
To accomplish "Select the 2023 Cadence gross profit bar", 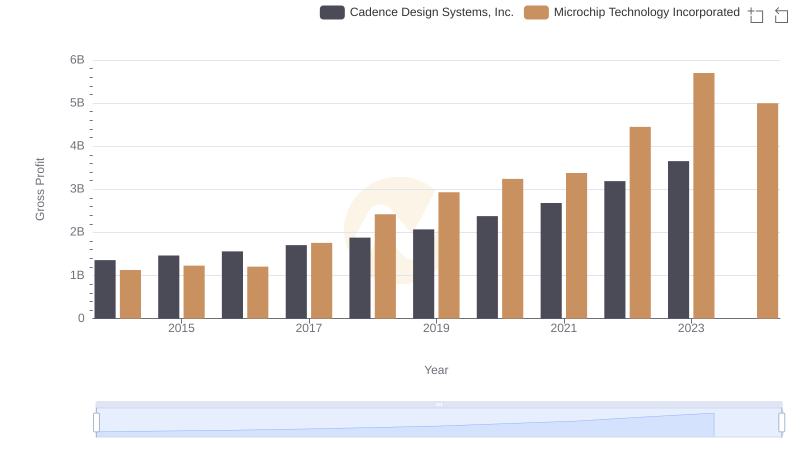I will coord(678,240).
